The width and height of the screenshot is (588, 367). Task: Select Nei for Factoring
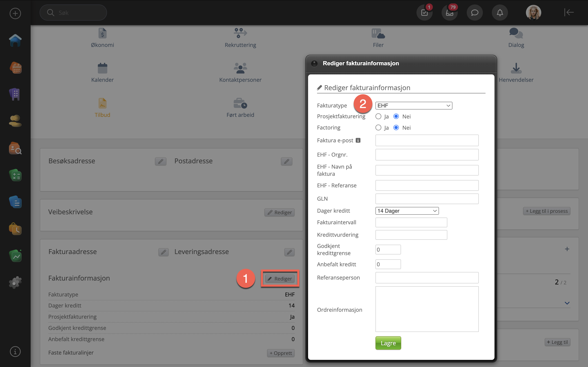396,128
